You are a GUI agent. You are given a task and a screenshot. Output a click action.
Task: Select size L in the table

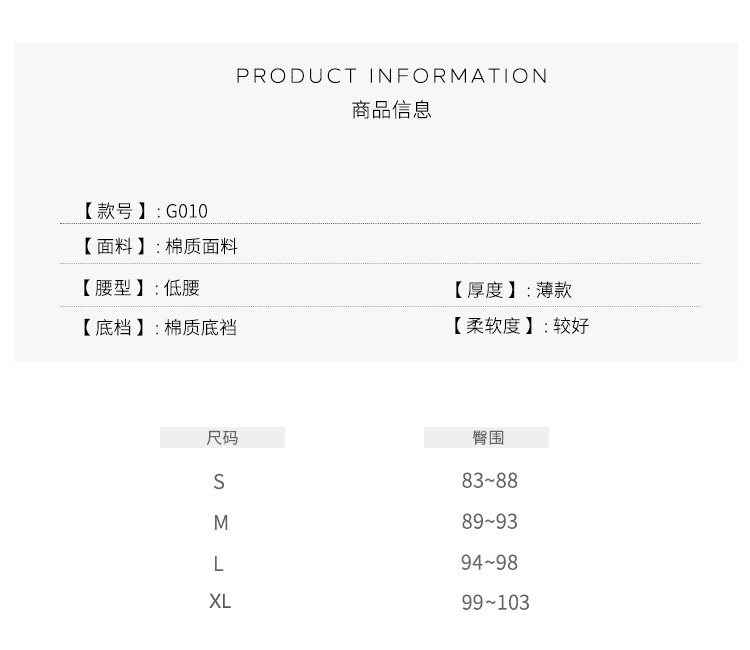point(218,564)
